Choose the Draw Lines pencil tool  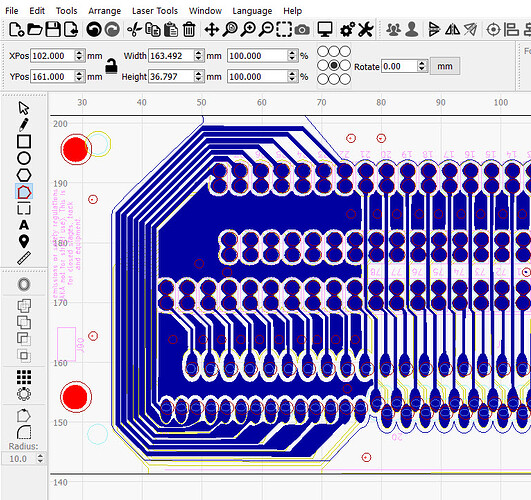(24, 125)
